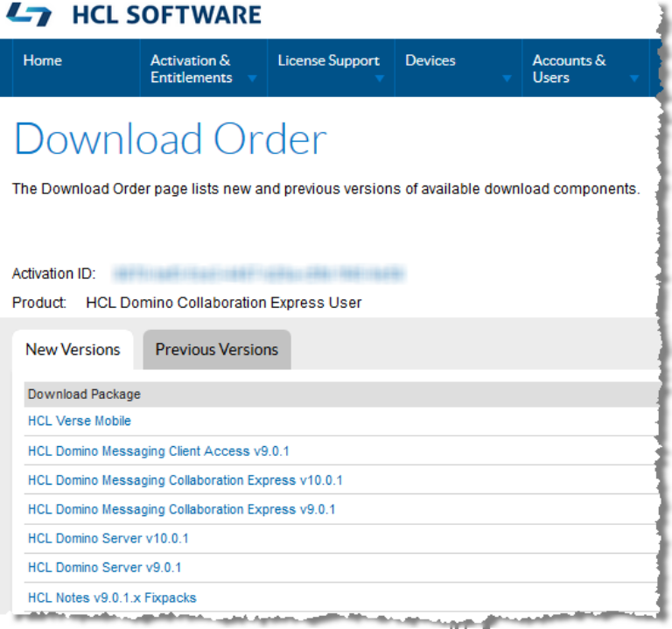Expand the Devices dropdown arrow
This screenshot has width=672, height=629.
pyautogui.click(x=507, y=79)
